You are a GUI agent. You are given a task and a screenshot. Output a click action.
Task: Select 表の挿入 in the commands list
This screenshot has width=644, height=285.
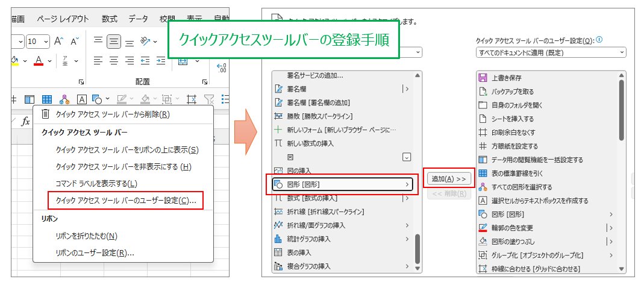point(342,252)
